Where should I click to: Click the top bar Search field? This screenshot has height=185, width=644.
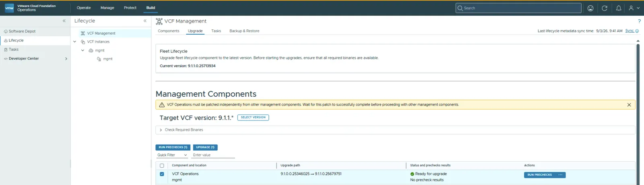coord(518,8)
